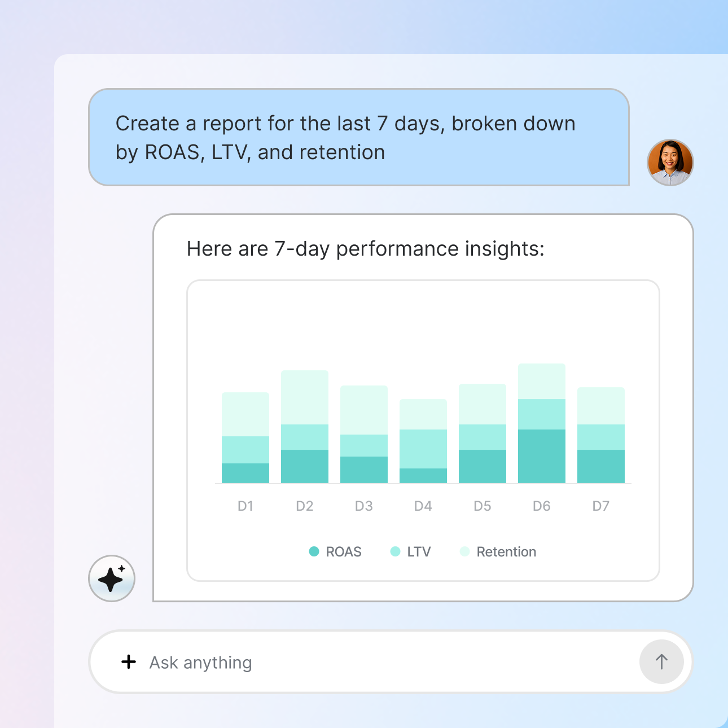Expand the user message bubble

[x=359, y=137]
